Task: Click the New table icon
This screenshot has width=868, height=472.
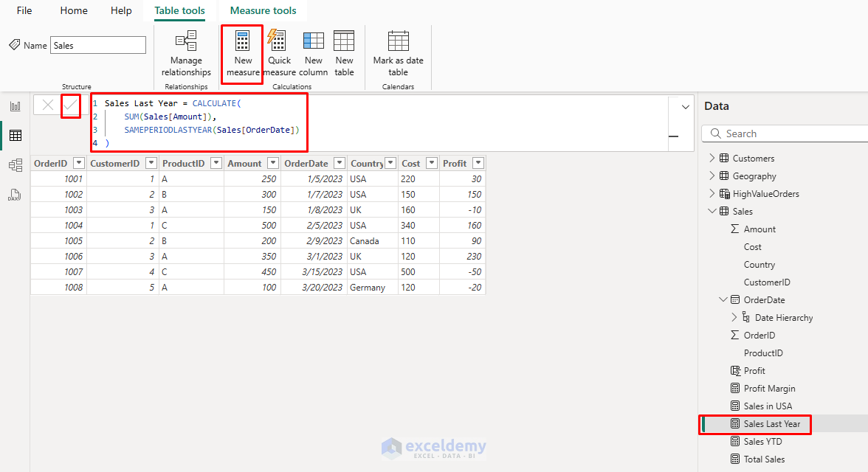Action: [x=344, y=41]
